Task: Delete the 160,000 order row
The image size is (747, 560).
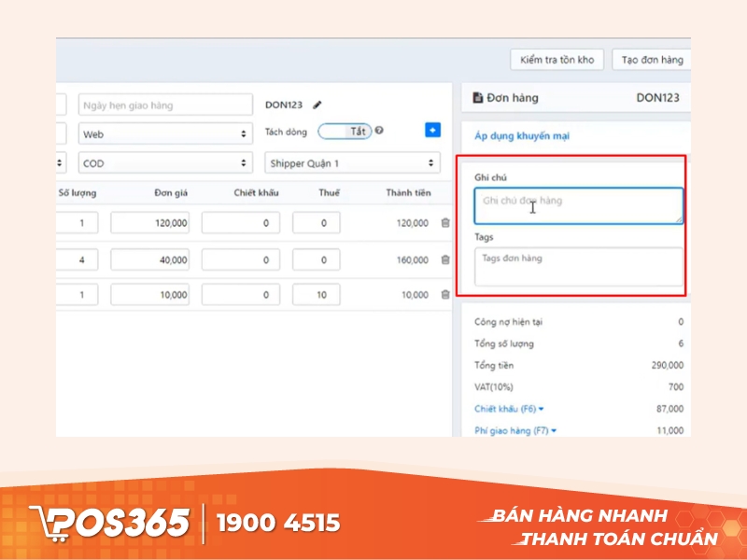Action: (444, 260)
